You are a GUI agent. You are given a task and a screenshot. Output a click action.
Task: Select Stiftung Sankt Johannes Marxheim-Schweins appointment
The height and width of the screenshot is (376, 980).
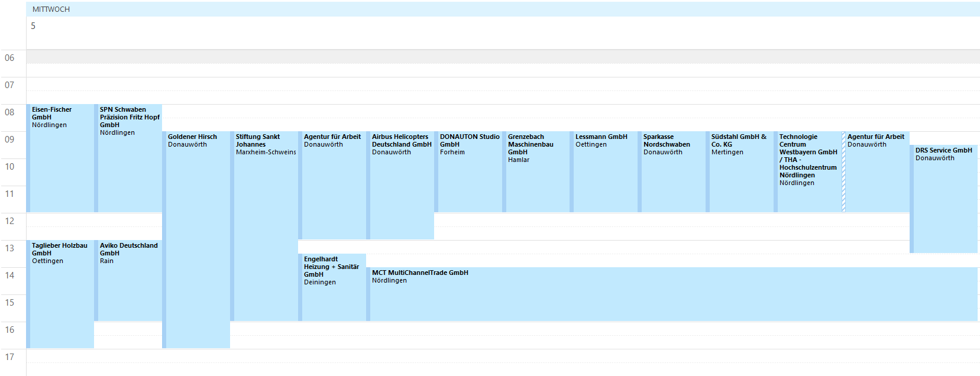coord(264,226)
